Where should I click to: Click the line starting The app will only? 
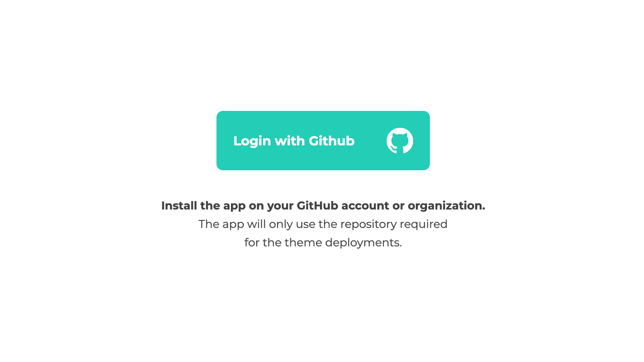point(323,224)
